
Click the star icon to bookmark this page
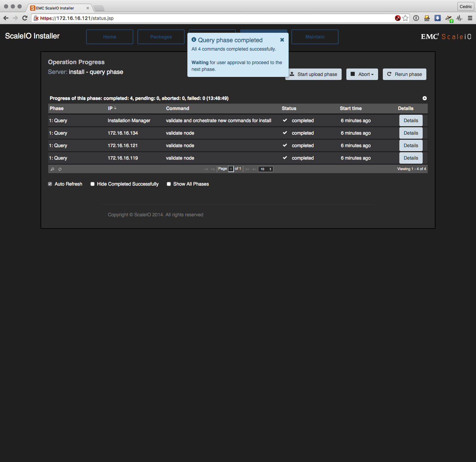(405, 18)
